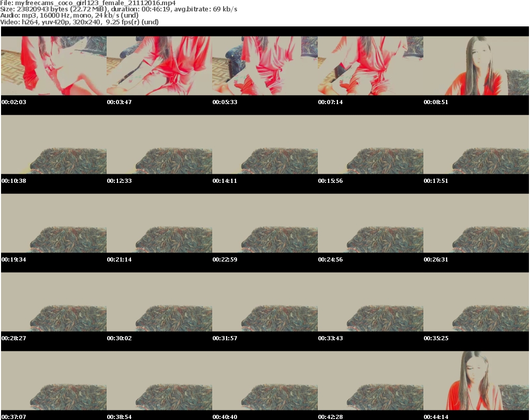Viewport: 530px width, 420px height.
Task: Click the 00:40:40 timestamp label
Action: click(x=225, y=416)
